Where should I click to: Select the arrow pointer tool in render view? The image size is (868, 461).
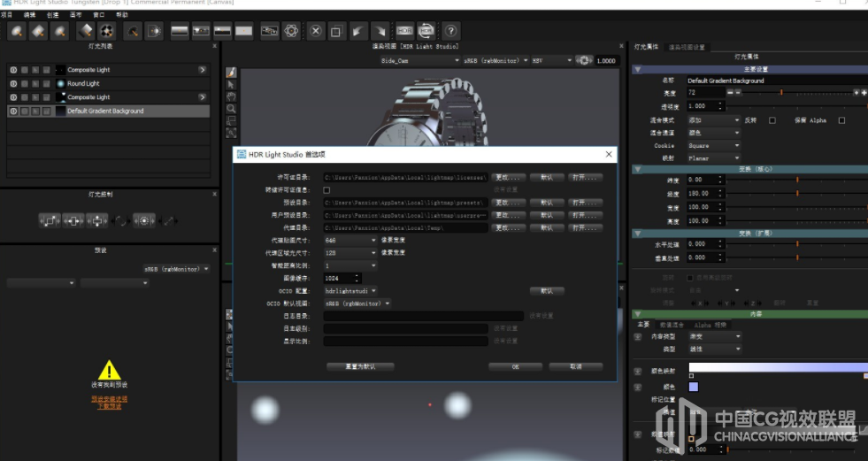coord(231,85)
